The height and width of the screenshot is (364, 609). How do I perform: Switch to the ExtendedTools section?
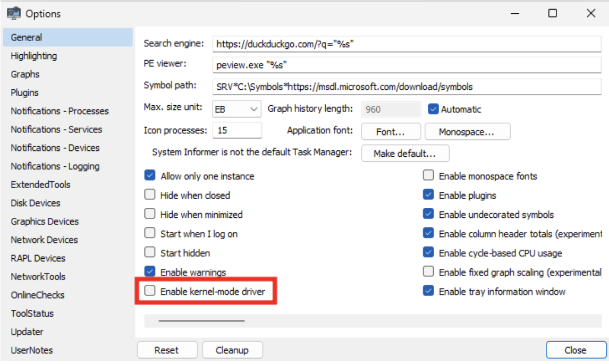coord(40,185)
